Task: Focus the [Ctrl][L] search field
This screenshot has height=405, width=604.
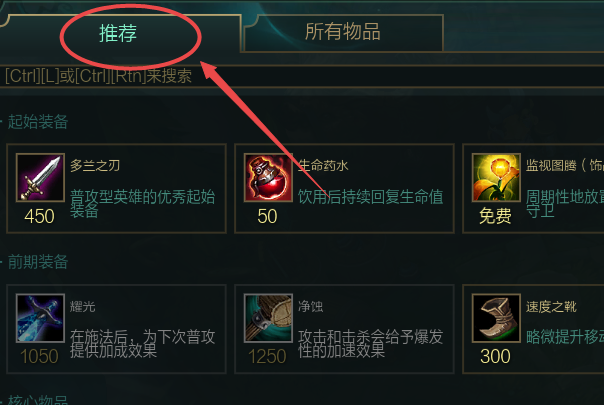Action: [x=302, y=76]
